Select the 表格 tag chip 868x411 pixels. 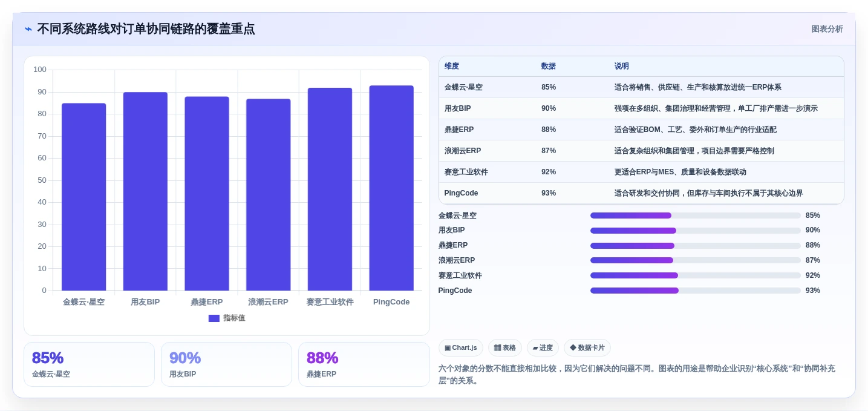pyautogui.click(x=505, y=348)
